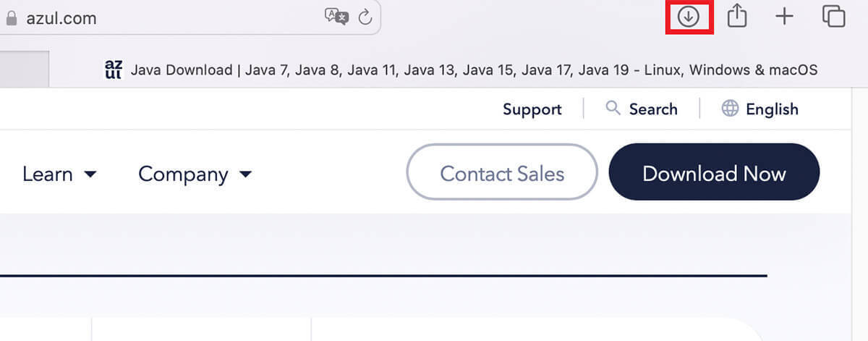Click the lock icon beside azul.com
This screenshot has width=868, height=341.
10,19
